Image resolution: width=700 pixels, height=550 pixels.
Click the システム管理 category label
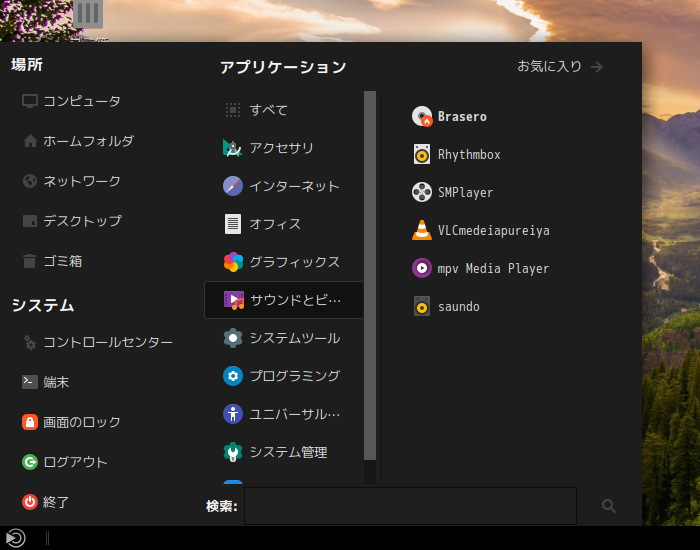(288, 452)
